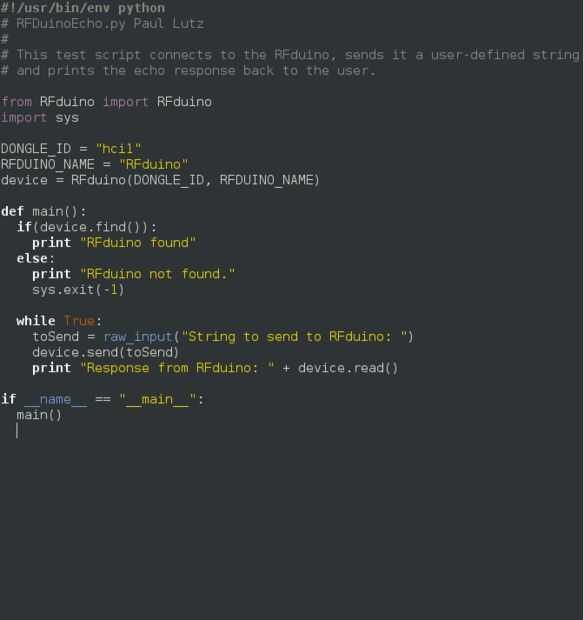This screenshot has height=620, width=584.
Task: Click the text cursor on the last line
Action: [17, 431]
